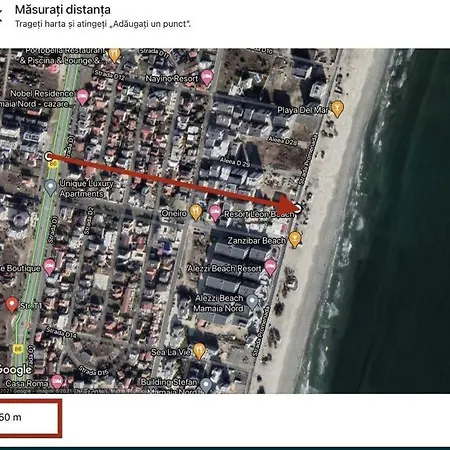Open the Zanzibar Beach bar marker
Viewport: 450px width, 450px height.
pyautogui.click(x=295, y=239)
